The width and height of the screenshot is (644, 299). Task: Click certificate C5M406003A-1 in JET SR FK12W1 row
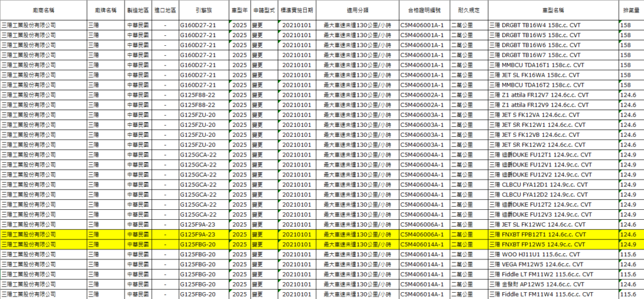(x=425, y=124)
